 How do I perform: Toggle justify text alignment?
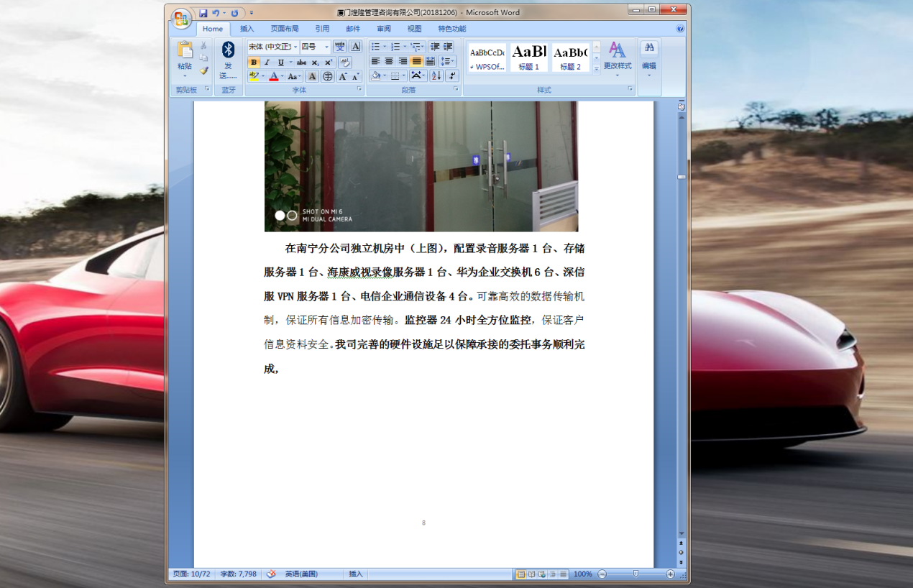(x=416, y=61)
